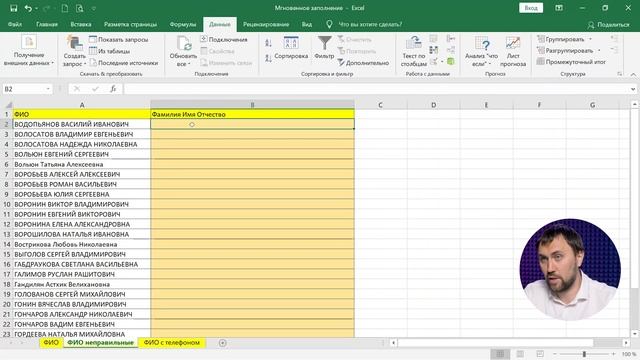This screenshot has height=360, width=640.
Task: Open ribbon display options icon
Action: pos(559,8)
